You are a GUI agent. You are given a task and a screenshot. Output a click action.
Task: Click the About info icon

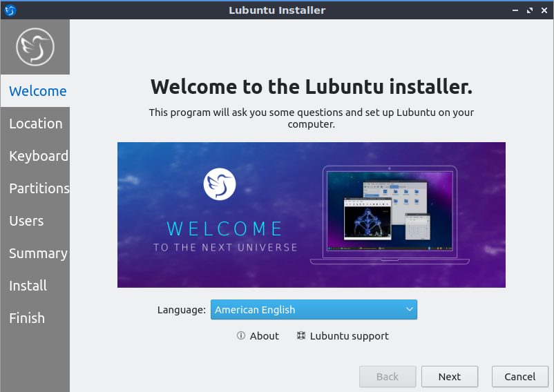(241, 336)
